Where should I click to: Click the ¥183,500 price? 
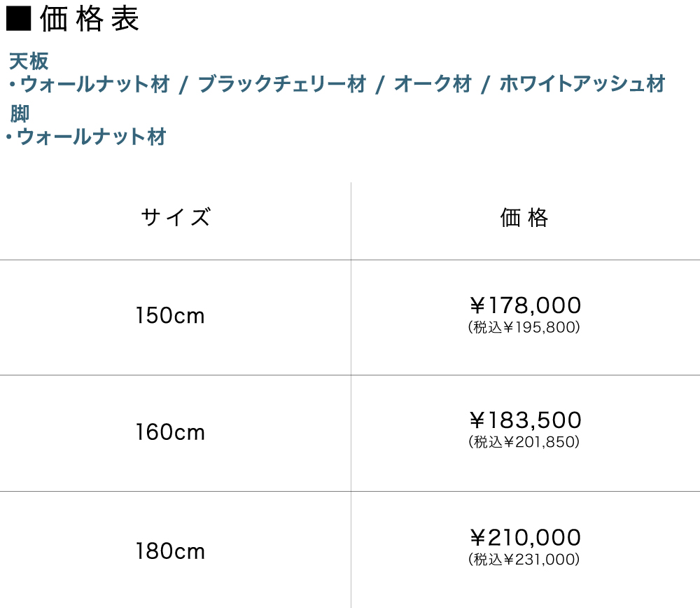point(524,420)
